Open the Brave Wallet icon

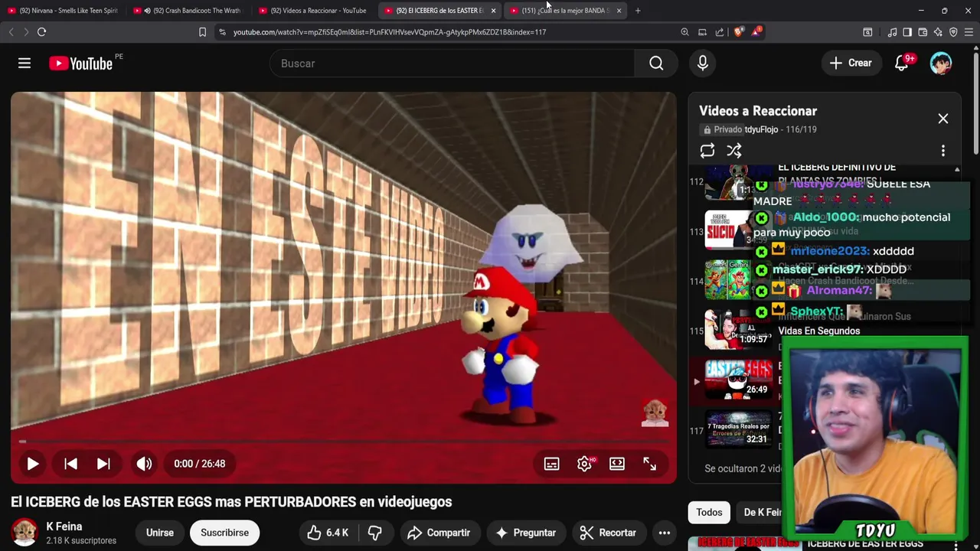[923, 32]
